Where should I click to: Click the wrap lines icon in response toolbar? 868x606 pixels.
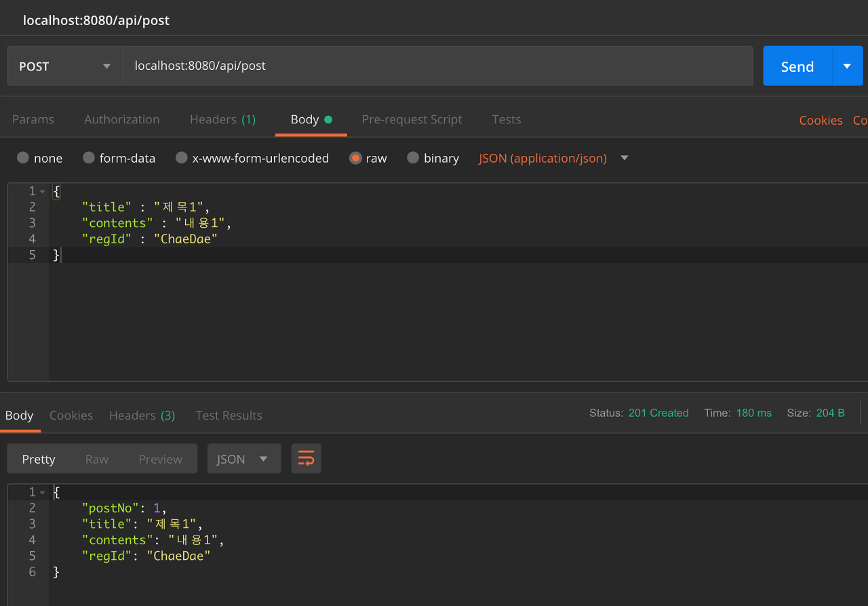(x=306, y=458)
